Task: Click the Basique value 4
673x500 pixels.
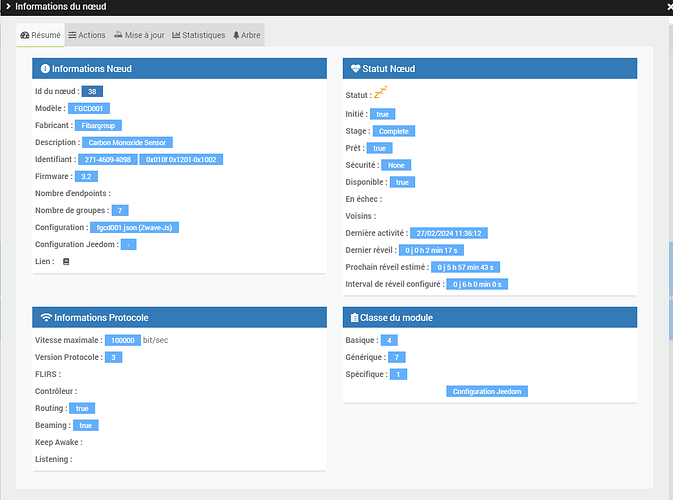Action: coord(389,340)
